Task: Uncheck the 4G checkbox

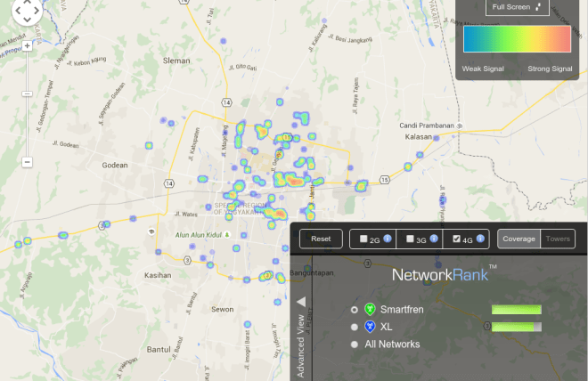Action: [457, 239]
